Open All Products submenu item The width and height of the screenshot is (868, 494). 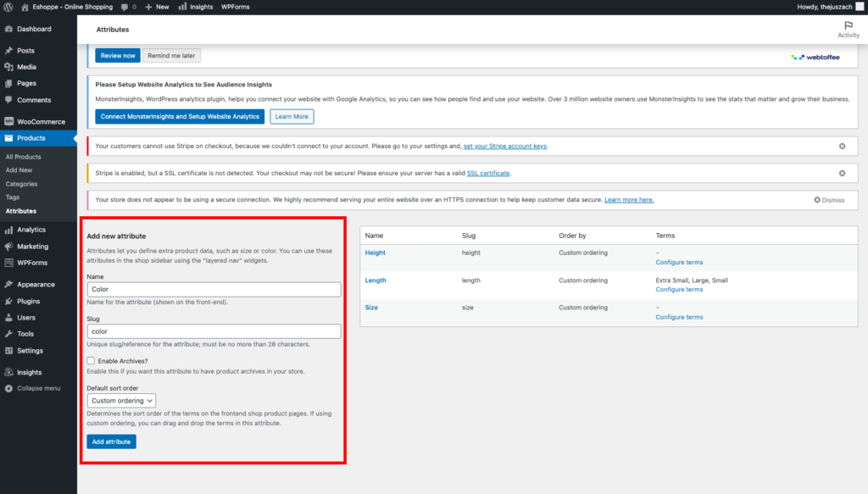pyautogui.click(x=23, y=157)
